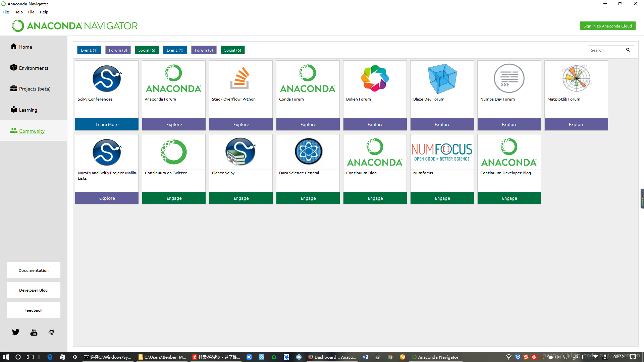Click Sign in to Anaconda Cloud
The width and height of the screenshot is (644, 362).
point(607,26)
